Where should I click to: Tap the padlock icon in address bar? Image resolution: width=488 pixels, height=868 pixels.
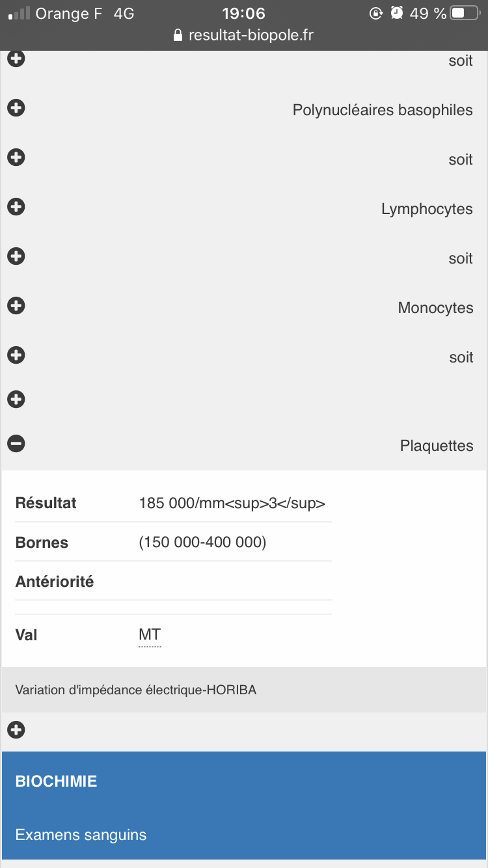pyautogui.click(x=178, y=35)
